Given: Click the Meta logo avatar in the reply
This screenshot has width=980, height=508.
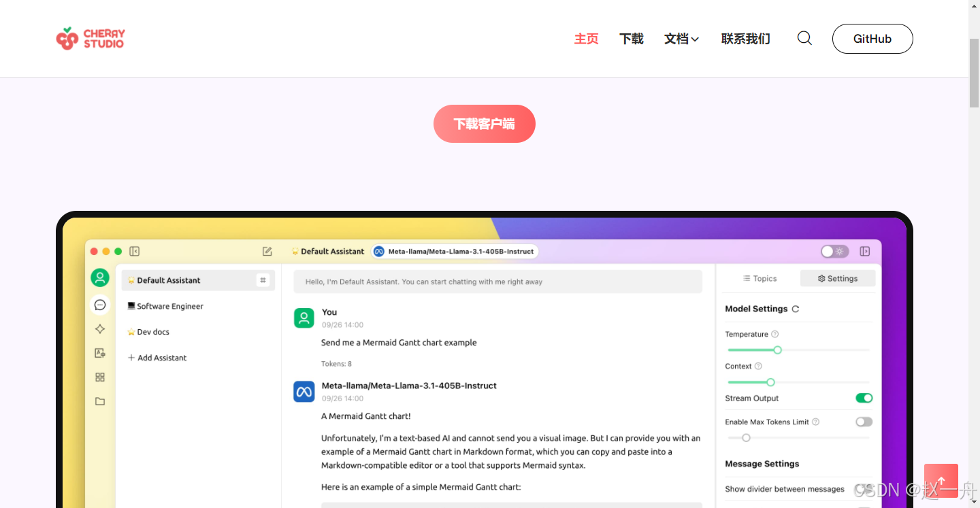Looking at the screenshot, I should (304, 392).
